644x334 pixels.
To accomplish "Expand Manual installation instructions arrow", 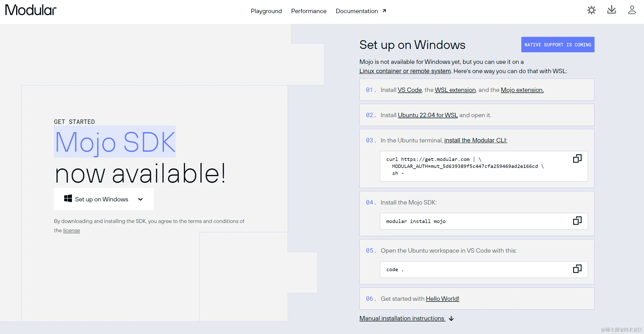I will click(x=451, y=319).
